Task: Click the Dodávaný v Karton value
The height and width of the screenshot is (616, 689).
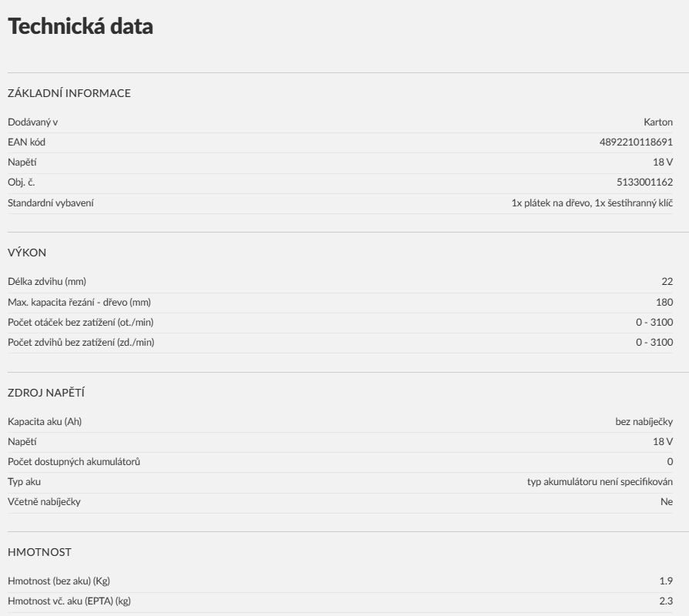Action: (x=657, y=122)
